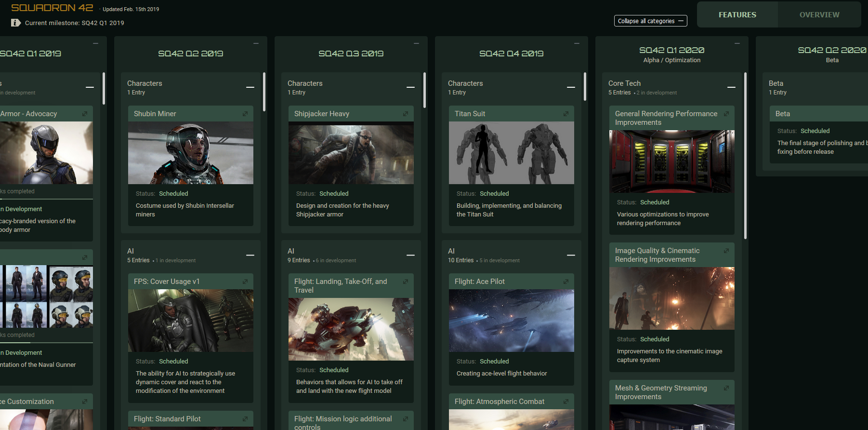Click the Squadron 42 title logo
868x430 pixels.
(52, 8)
